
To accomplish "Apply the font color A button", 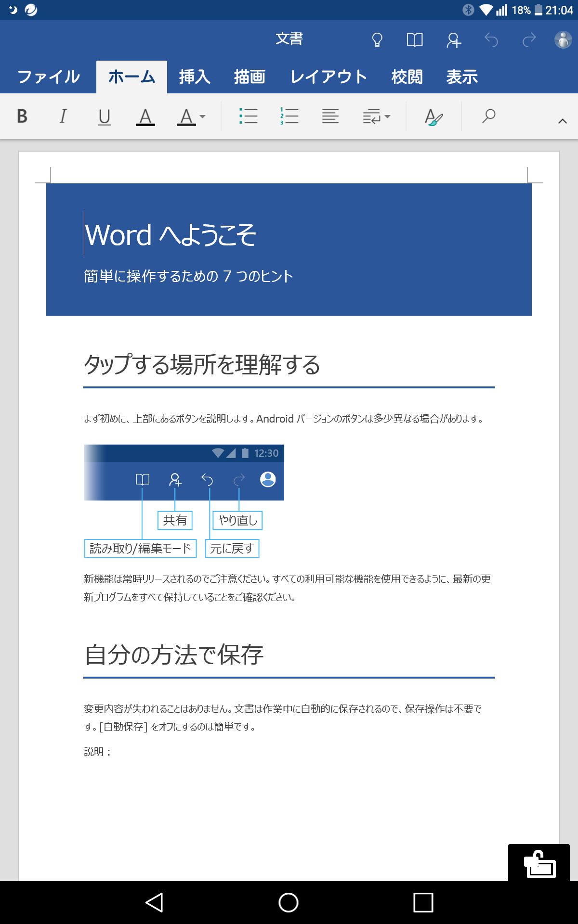I will tap(186, 116).
